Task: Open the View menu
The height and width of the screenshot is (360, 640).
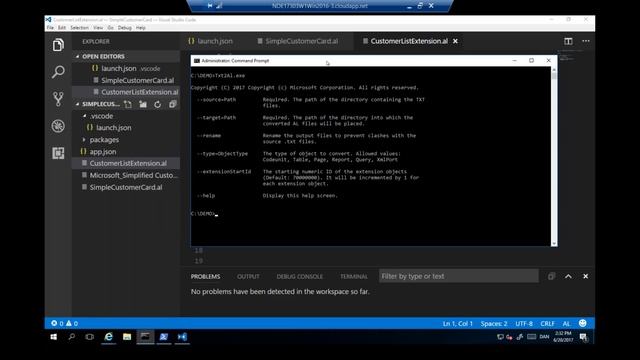Action: tap(98, 28)
